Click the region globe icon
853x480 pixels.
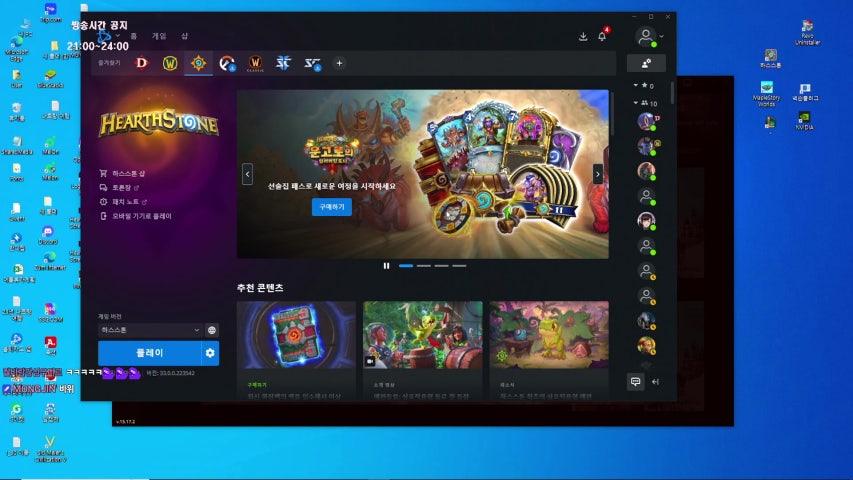tap(212, 330)
